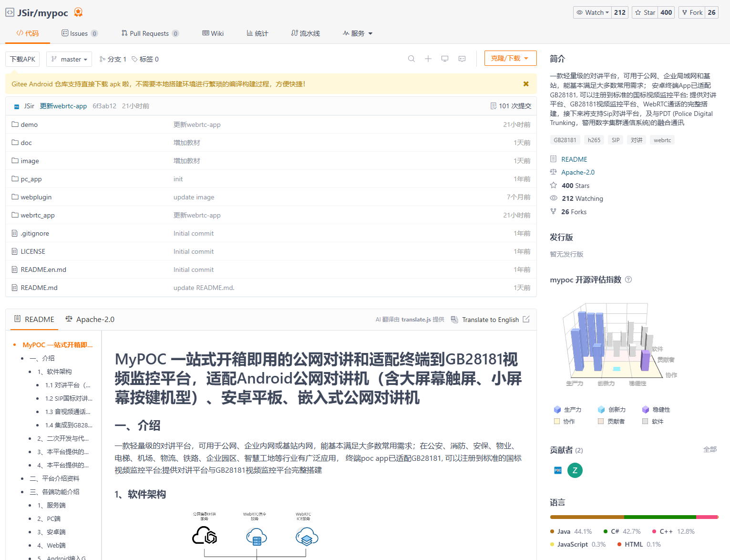The height and width of the screenshot is (560, 730).
Task: Click the help icon beside 开源评估指数
Action: (628, 280)
